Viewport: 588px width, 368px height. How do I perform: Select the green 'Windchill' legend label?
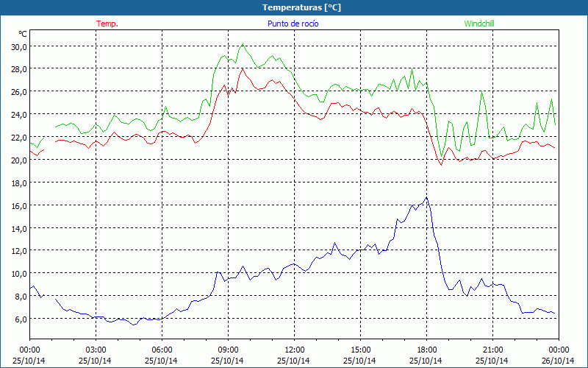(479, 24)
